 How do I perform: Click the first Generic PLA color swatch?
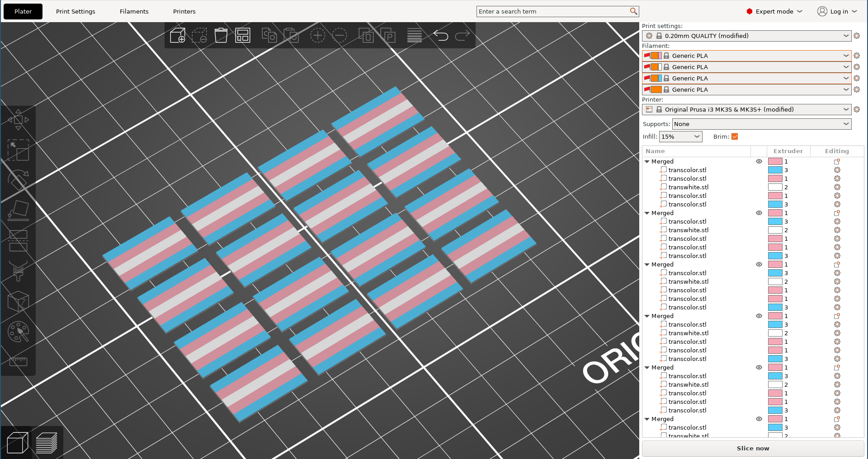click(656, 56)
